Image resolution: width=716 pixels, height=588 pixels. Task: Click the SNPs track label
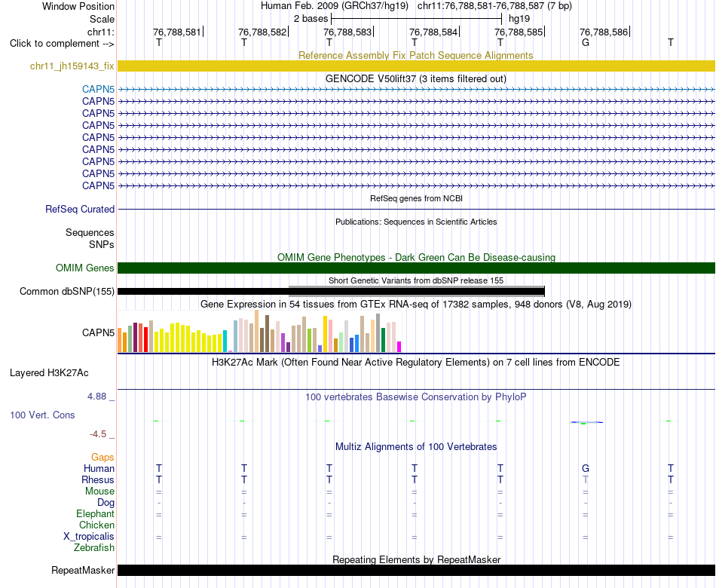102,244
